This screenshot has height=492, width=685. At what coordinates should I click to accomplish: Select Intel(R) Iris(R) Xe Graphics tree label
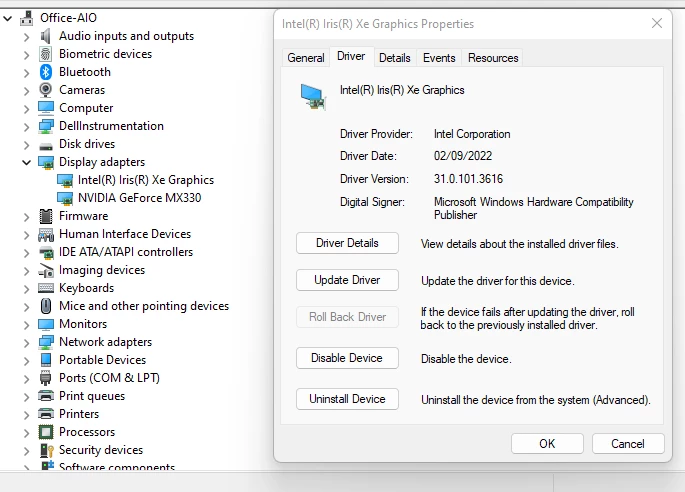[x=146, y=180]
